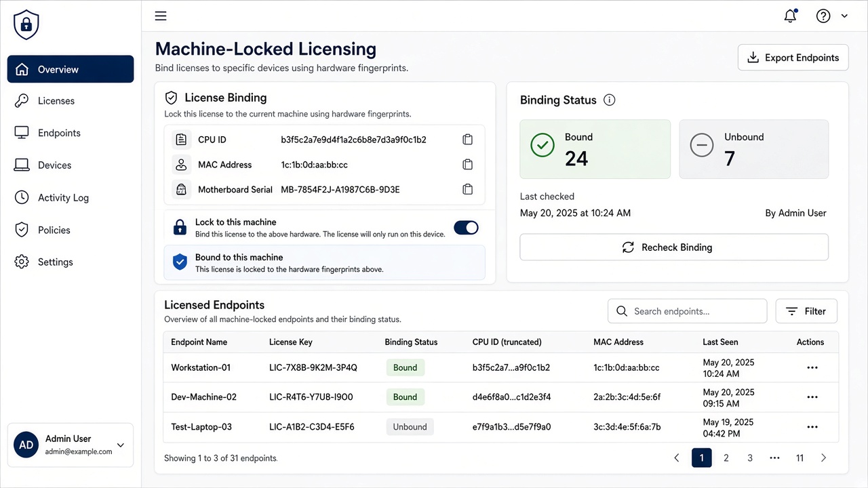Open actions menu for Dev-Machine-02
868x488 pixels.
point(812,397)
